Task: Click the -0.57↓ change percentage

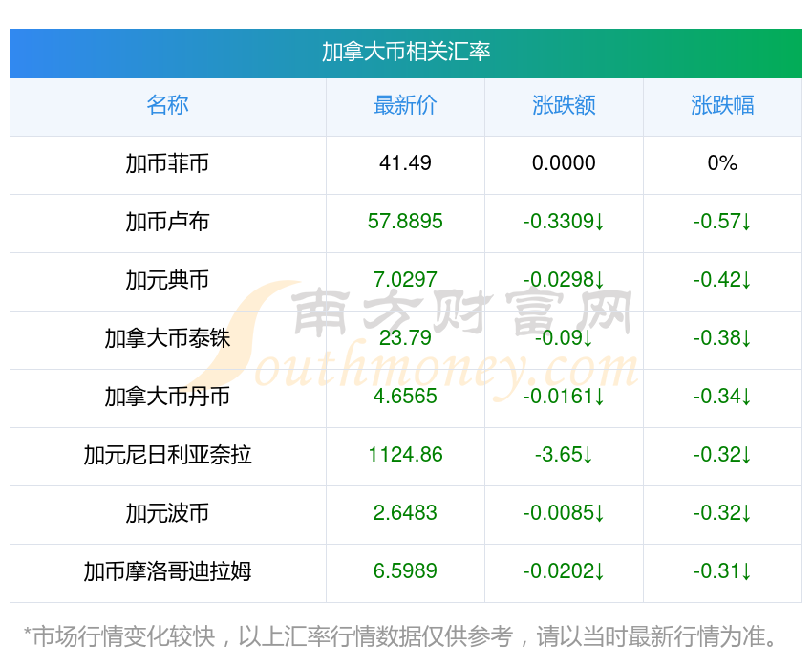Action: (722, 222)
